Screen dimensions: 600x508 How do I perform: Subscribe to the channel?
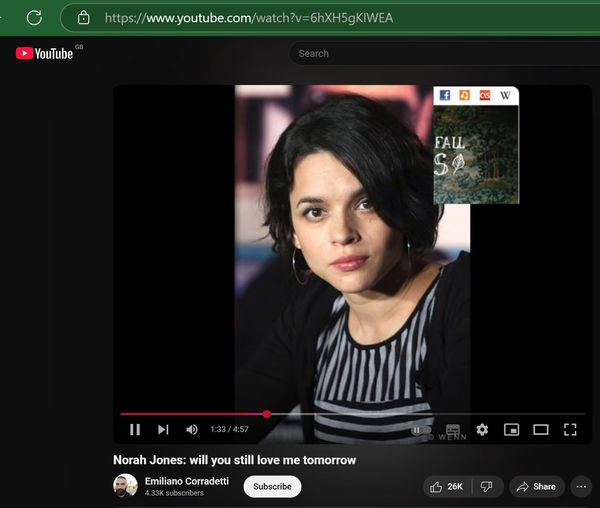(272, 487)
